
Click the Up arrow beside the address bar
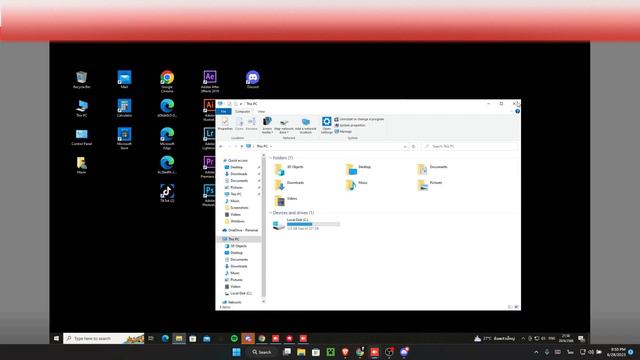point(242,146)
